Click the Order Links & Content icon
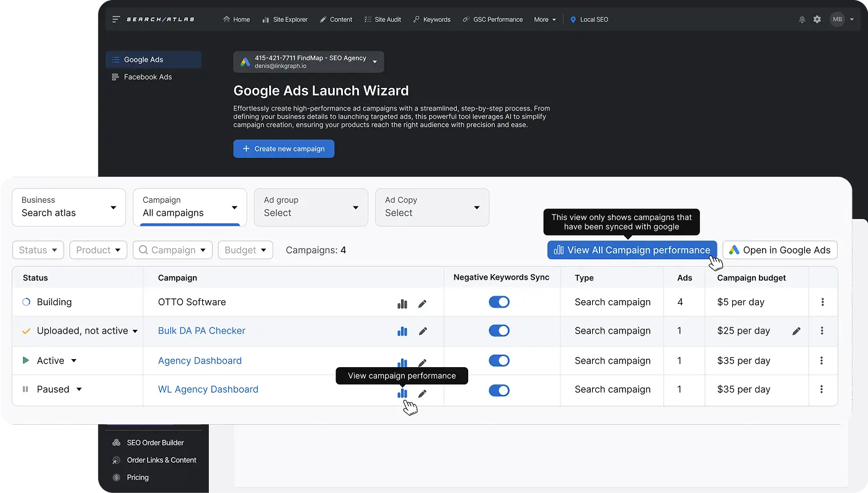868x493 pixels. (x=116, y=460)
